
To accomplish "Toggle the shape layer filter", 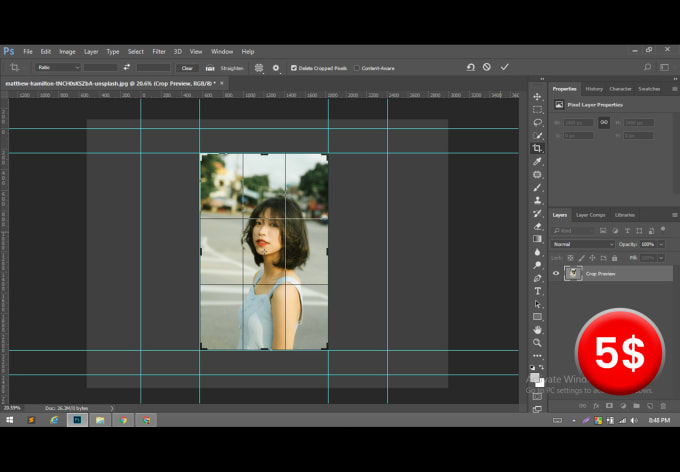I will (x=639, y=231).
